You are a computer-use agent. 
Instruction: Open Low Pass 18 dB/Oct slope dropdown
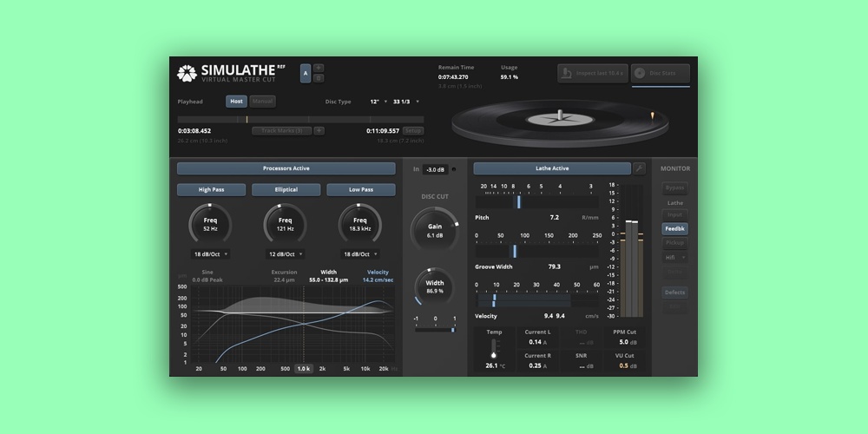pyautogui.click(x=360, y=254)
